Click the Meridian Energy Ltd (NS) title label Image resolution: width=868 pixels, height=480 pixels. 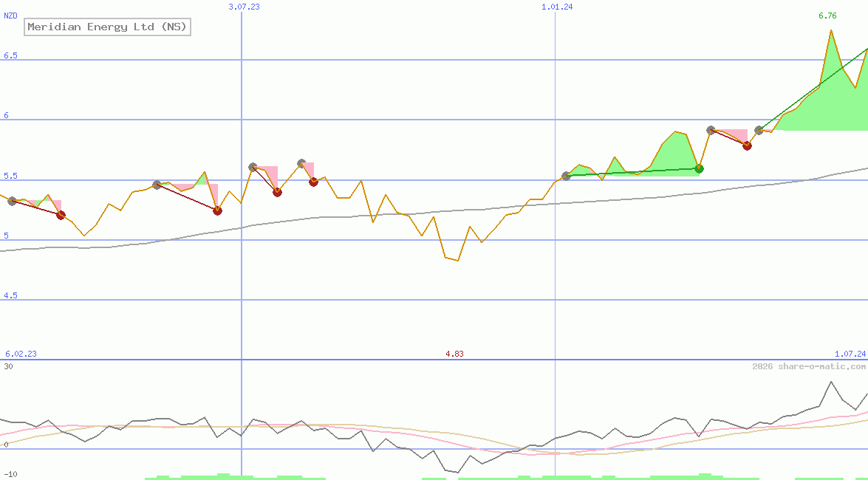108,27
